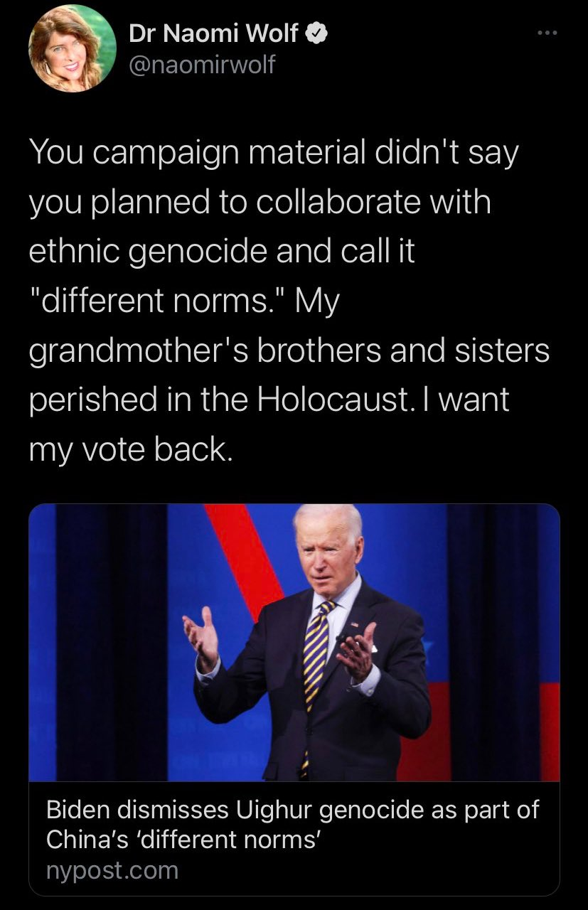Click the nypost.com source domain
This screenshot has height=910, width=588.
point(112,870)
